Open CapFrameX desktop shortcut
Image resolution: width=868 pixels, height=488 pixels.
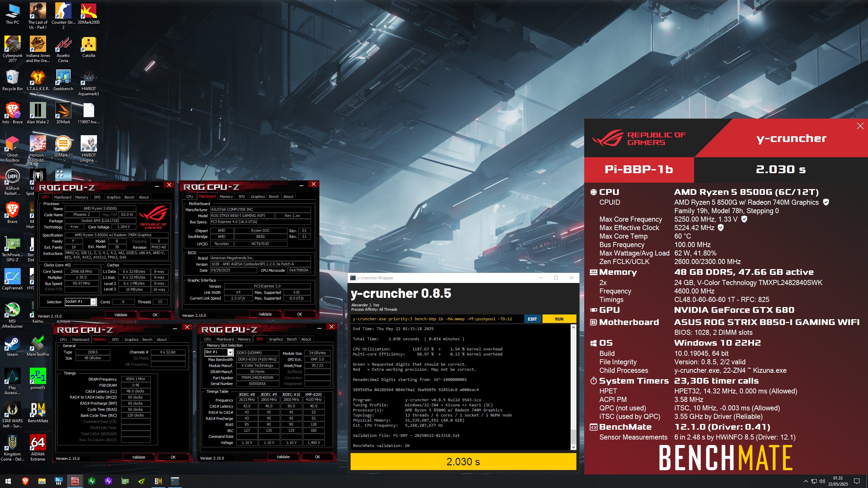pyautogui.click(x=13, y=279)
